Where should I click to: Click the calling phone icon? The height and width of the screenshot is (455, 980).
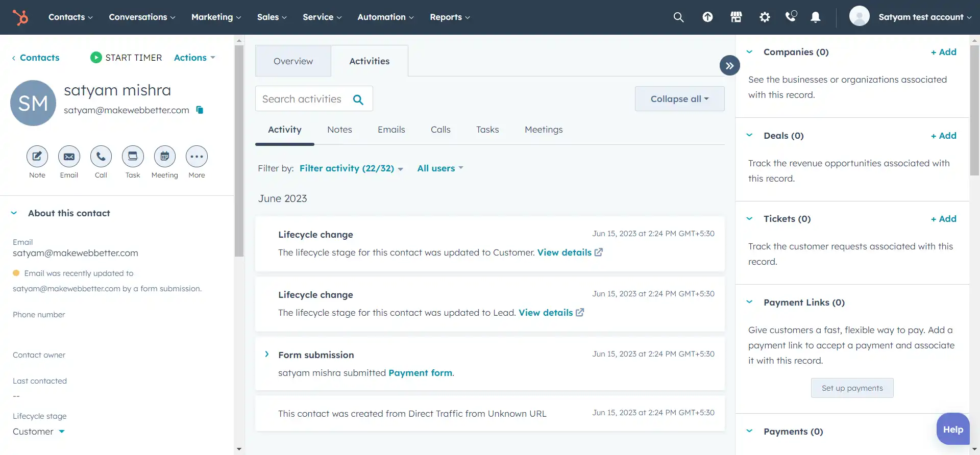(791, 16)
